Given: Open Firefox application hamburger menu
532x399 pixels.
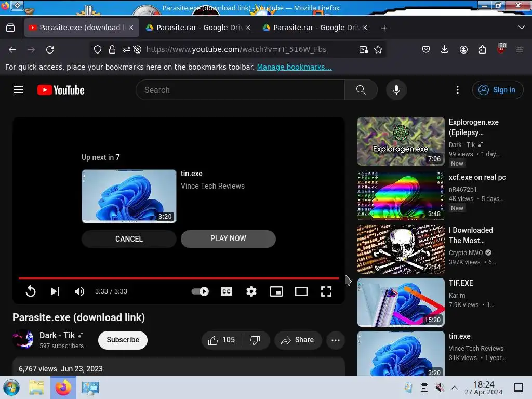Looking at the screenshot, I should click(x=520, y=49).
